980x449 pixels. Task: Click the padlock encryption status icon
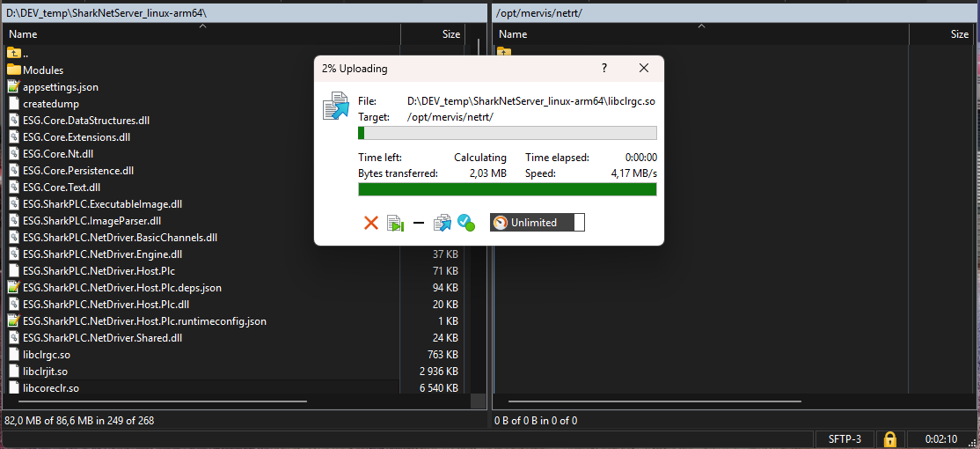tap(890, 438)
